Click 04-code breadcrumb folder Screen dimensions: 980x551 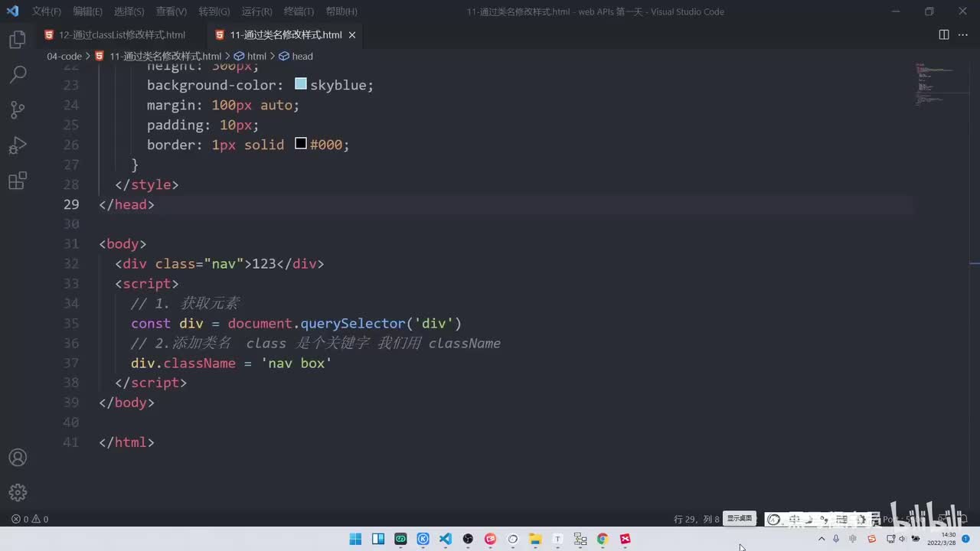click(64, 56)
